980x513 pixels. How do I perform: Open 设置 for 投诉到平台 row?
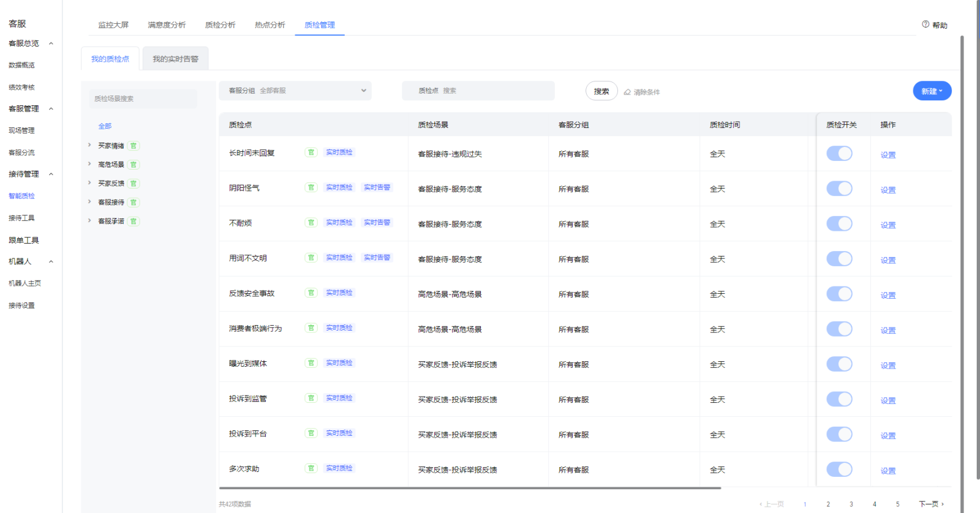coord(888,435)
